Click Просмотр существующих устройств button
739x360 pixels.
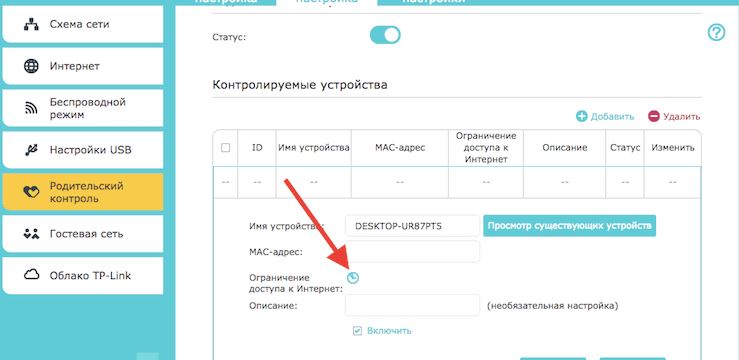(x=569, y=226)
